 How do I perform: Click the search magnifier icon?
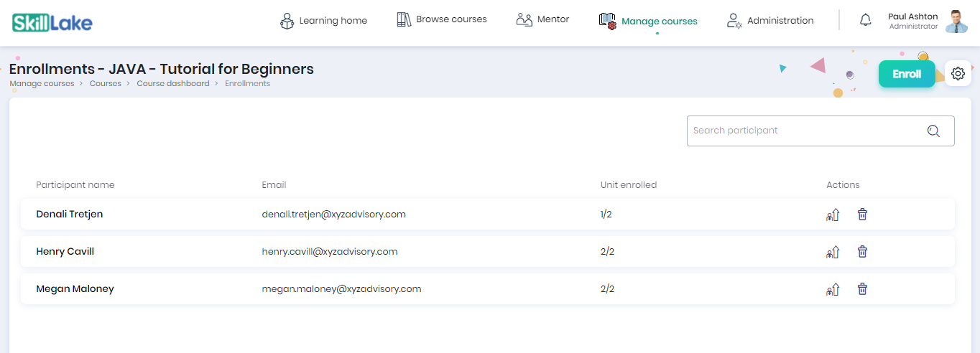pyautogui.click(x=933, y=131)
